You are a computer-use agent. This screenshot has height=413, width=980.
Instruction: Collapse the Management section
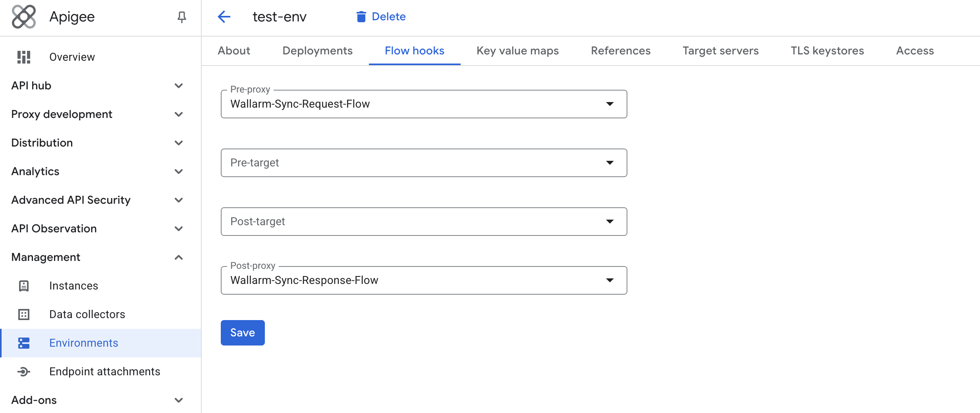[x=179, y=257]
